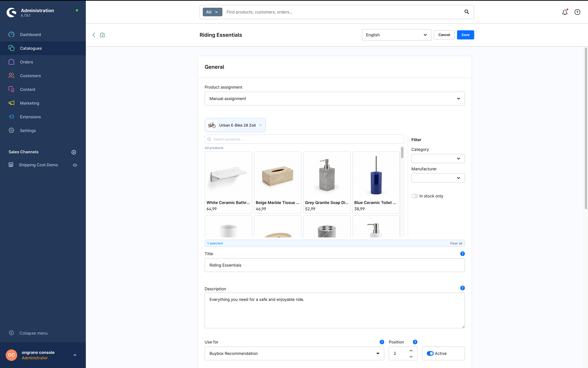Click the Catalogues sidebar icon
The height and width of the screenshot is (368, 588).
pyautogui.click(x=11, y=48)
